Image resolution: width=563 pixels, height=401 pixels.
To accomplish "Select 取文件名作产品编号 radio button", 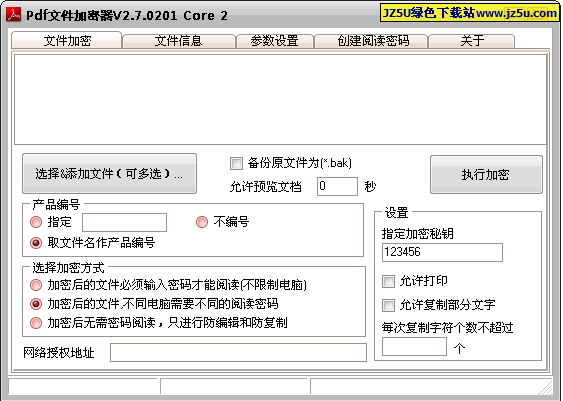I will coord(36,243).
